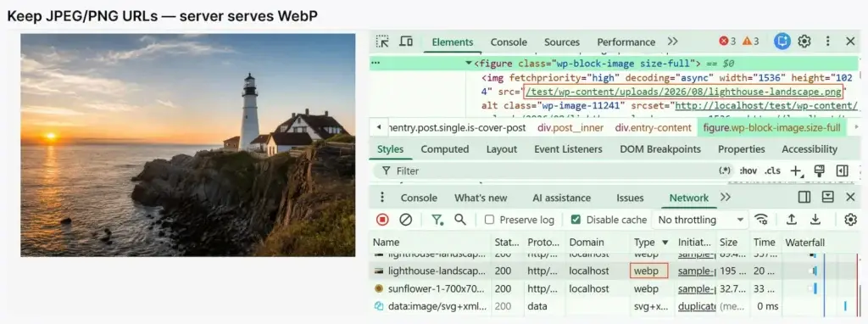
Task: Open the DOM Breakpoints tab
Action: [x=660, y=149]
